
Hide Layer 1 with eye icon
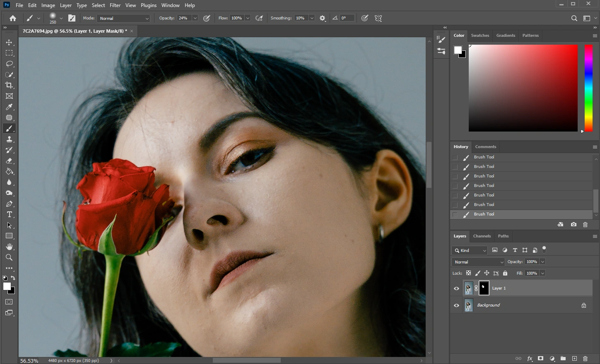[x=456, y=288]
